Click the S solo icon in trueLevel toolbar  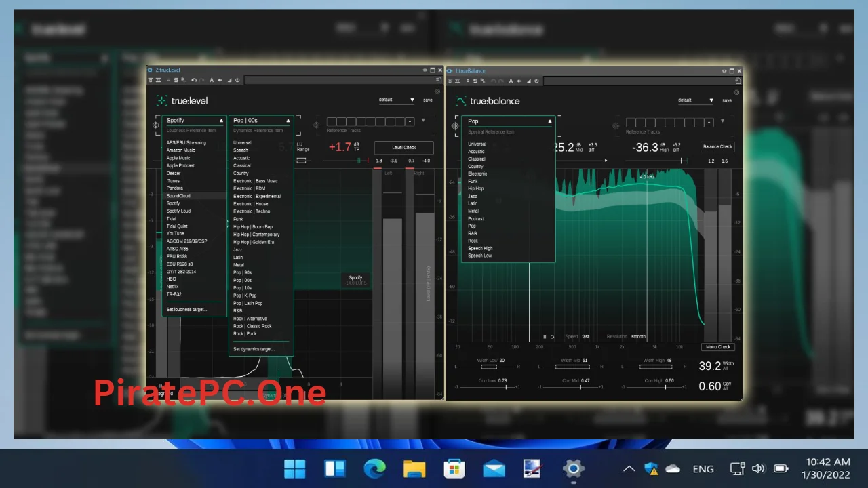[x=176, y=80]
